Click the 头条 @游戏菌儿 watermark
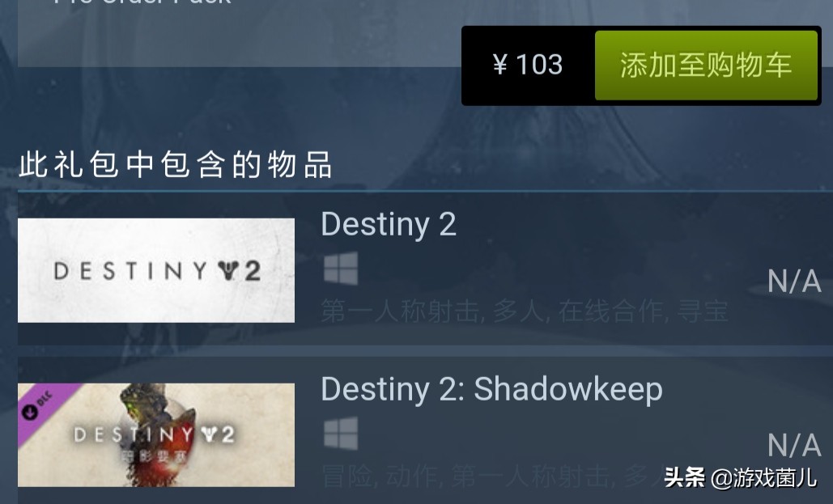 click(740, 477)
